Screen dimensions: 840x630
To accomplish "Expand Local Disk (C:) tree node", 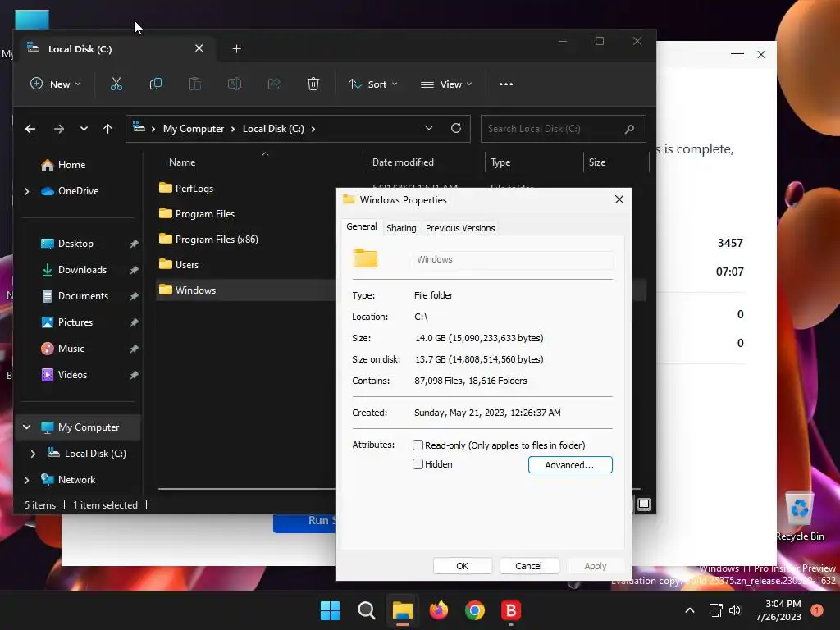I will click(x=33, y=454).
